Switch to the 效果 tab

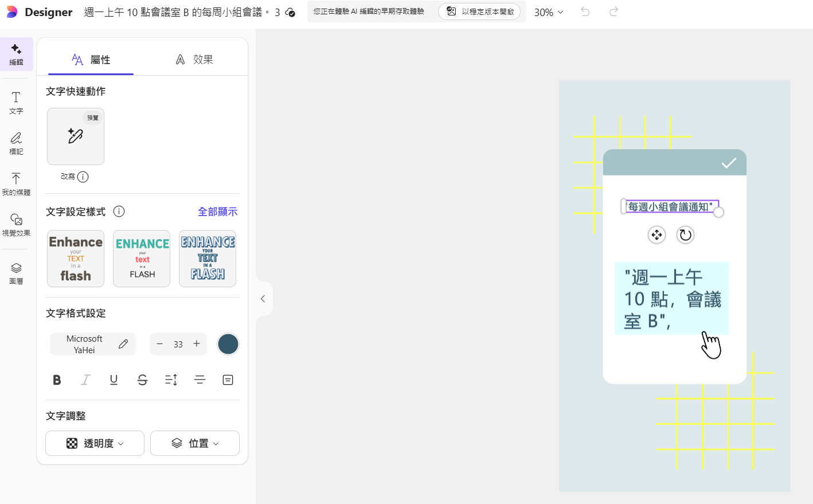click(x=194, y=60)
